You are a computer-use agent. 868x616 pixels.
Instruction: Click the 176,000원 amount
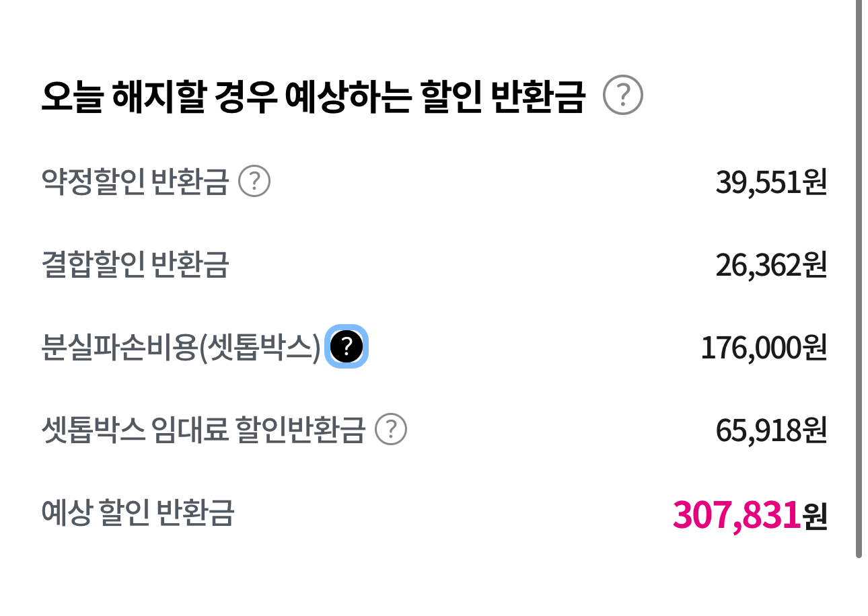click(763, 348)
